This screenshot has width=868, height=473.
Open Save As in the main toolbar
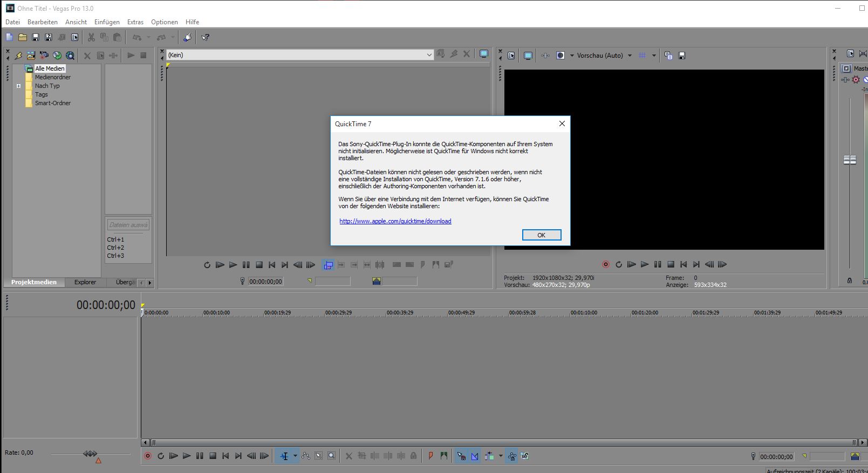point(49,37)
